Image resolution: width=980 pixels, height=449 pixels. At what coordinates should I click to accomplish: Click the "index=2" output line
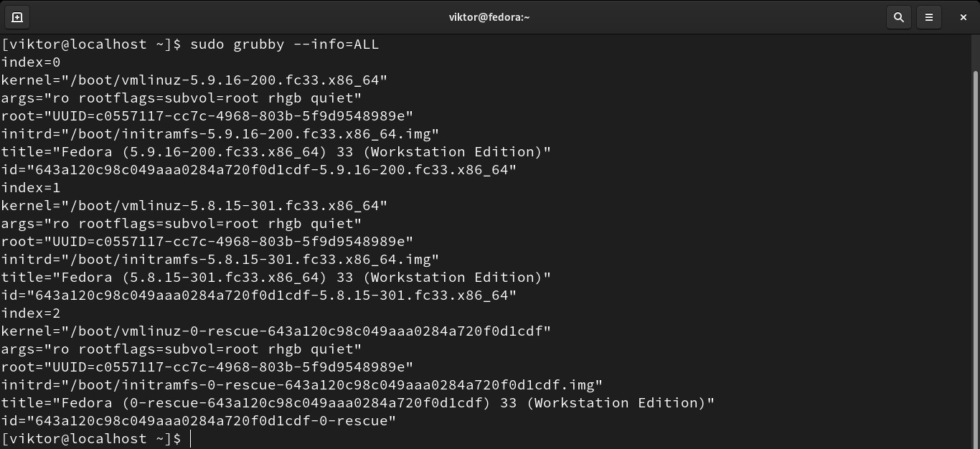coord(31,313)
